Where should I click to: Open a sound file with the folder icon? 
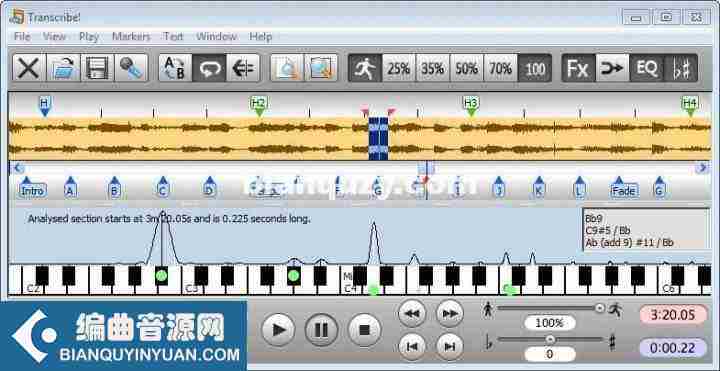point(63,68)
